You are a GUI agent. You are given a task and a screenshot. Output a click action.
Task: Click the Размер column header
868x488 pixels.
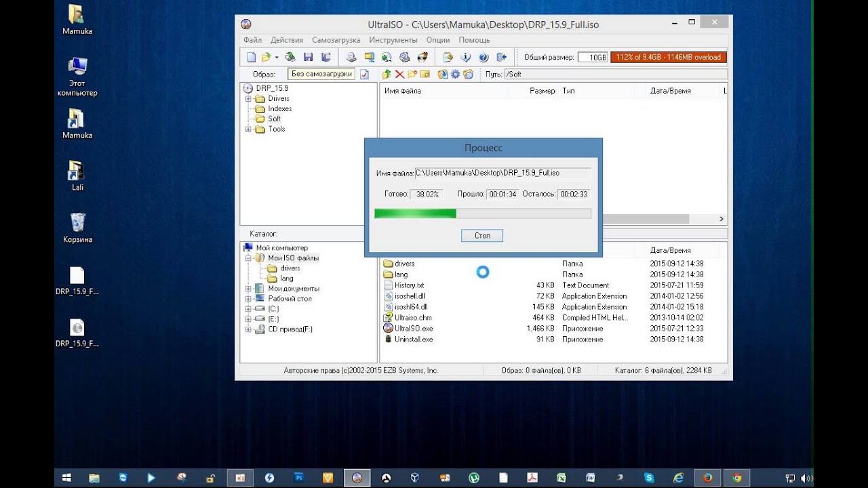(x=542, y=91)
